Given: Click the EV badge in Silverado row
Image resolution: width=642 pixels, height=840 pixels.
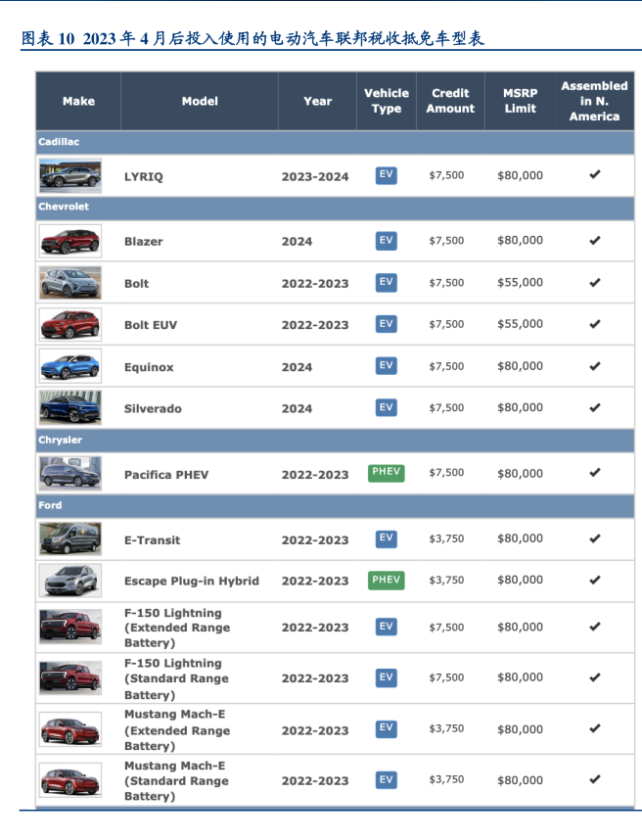Looking at the screenshot, I should (x=386, y=408).
